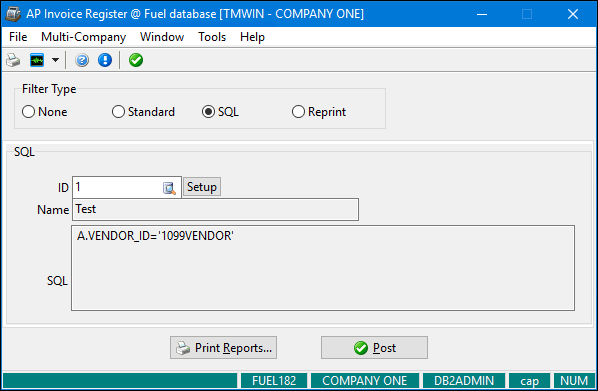The width and height of the screenshot is (598, 391).
Task: Open the Multi-Company menu
Action: point(84,37)
